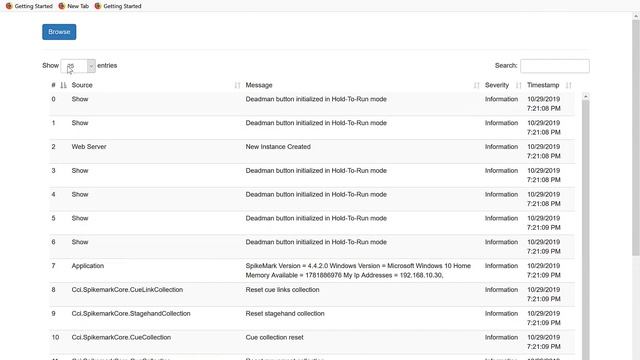Viewport: 640px width, 360px height.
Task: Open the New Tab bookmark
Action: pos(73,6)
